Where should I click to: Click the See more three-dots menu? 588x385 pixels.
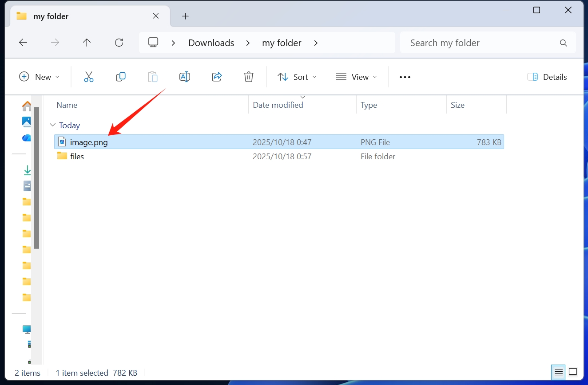(x=405, y=77)
